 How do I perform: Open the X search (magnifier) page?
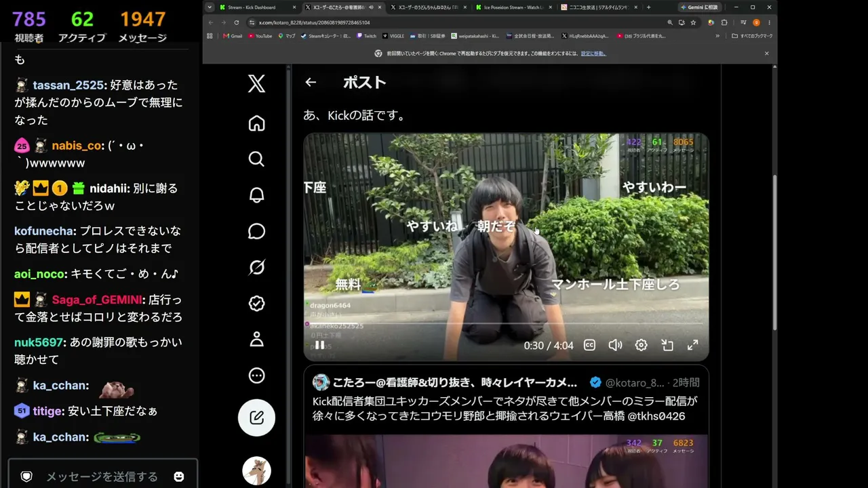point(256,159)
